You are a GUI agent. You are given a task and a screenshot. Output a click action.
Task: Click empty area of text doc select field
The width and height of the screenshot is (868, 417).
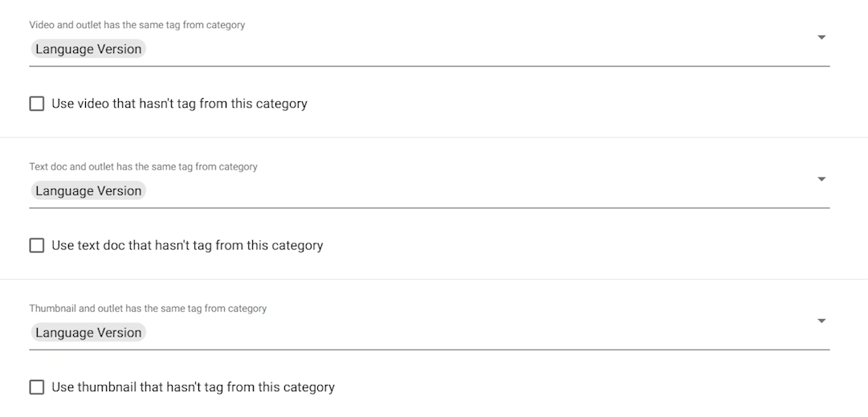click(x=482, y=191)
